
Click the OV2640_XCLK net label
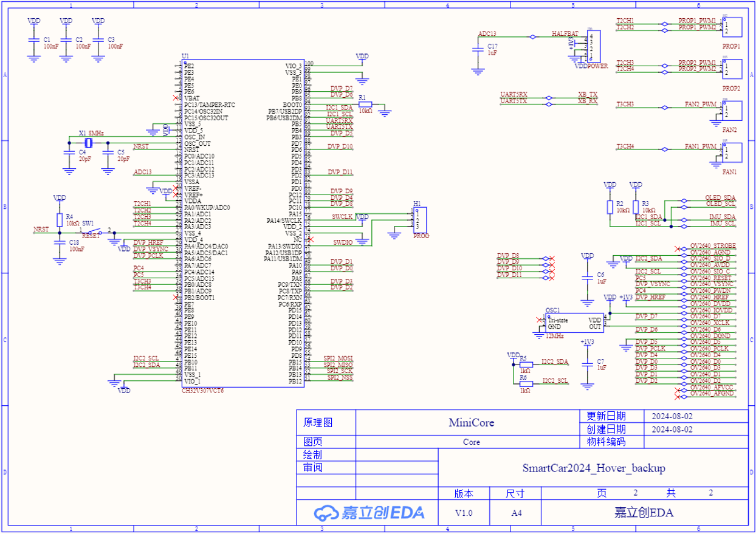pos(710,323)
